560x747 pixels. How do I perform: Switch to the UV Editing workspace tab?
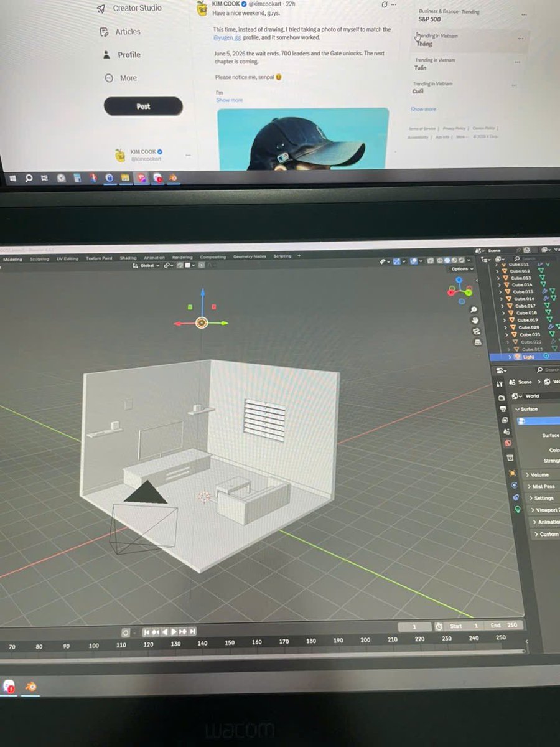click(67, 258)
